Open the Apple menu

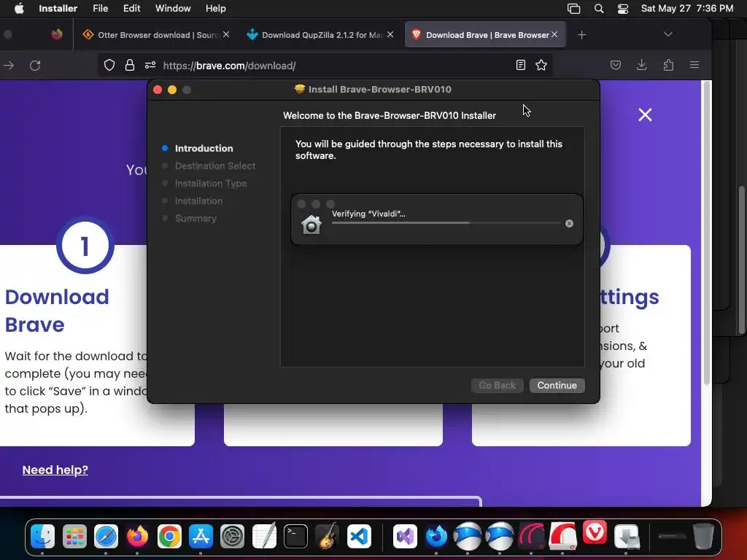pyautogui.click(x=19, y=9)
